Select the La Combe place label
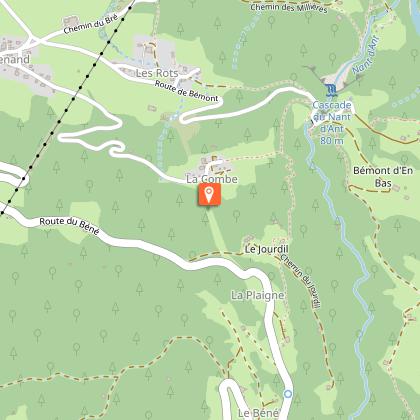 [x=212, y=179]
